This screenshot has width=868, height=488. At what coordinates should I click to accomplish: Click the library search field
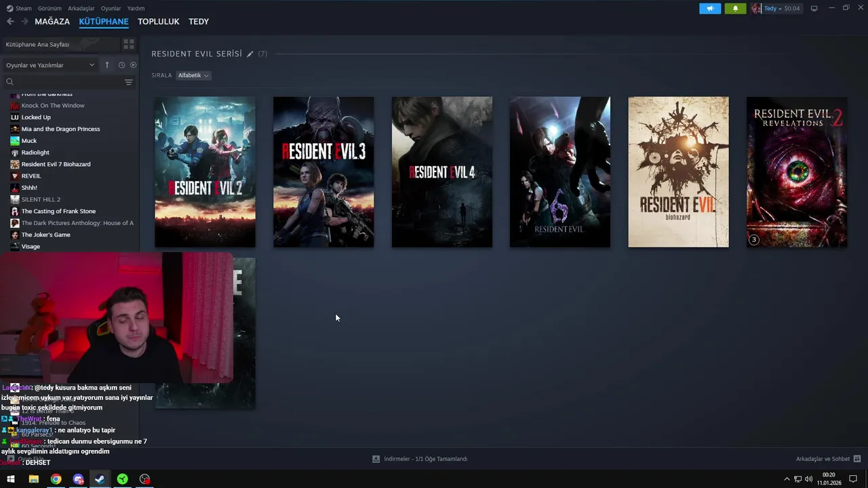pos(68,82)
